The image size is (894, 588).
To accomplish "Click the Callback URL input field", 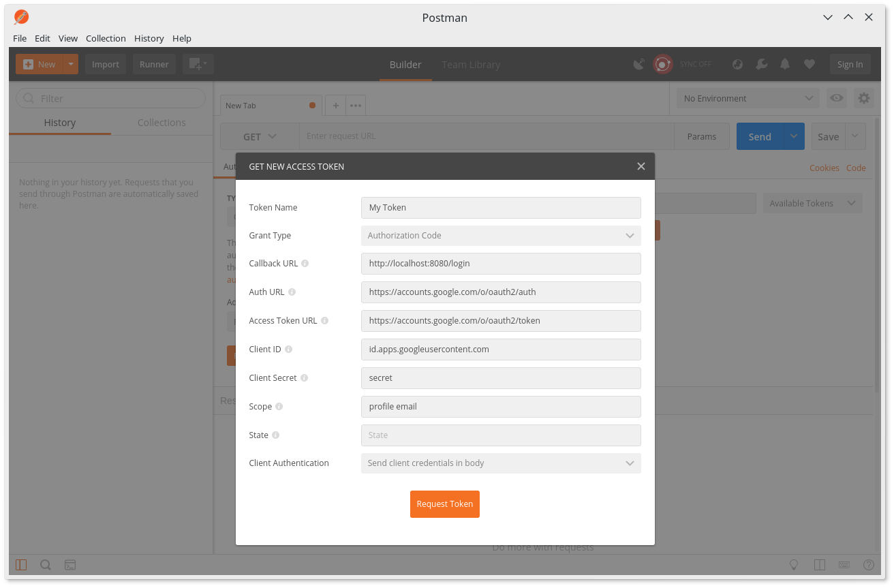I will (x=501, y=264).
